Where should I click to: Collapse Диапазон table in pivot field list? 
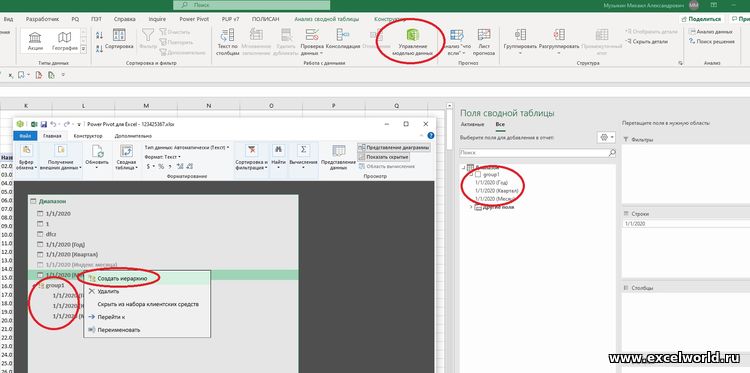pyautogui.click(x=463, y=167)
